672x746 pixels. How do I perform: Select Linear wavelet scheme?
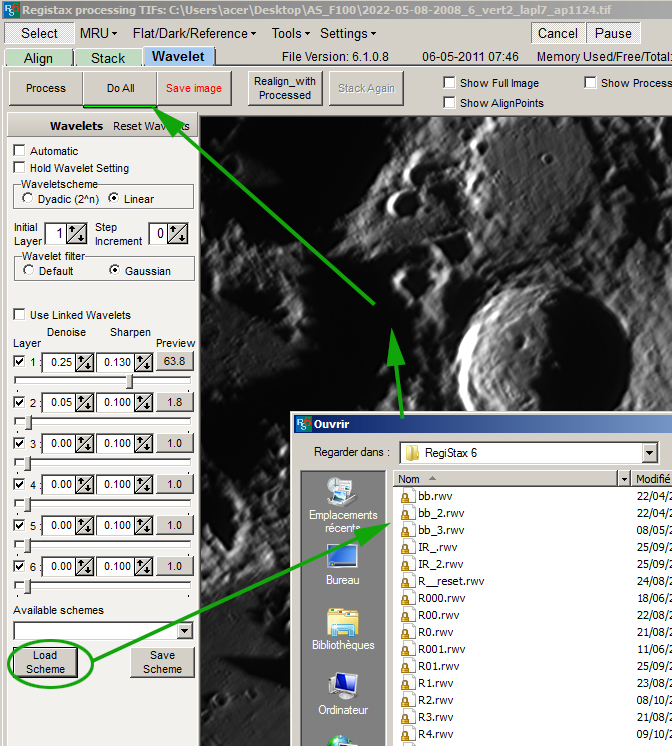click(113, 198)
